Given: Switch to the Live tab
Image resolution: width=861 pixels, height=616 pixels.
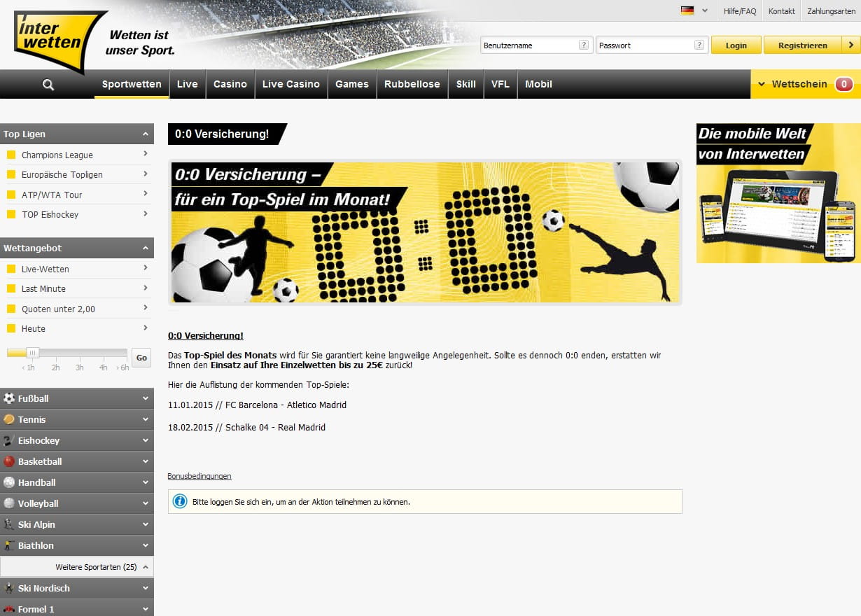Looking at the screenshot, I should click(x=188, y=84).
